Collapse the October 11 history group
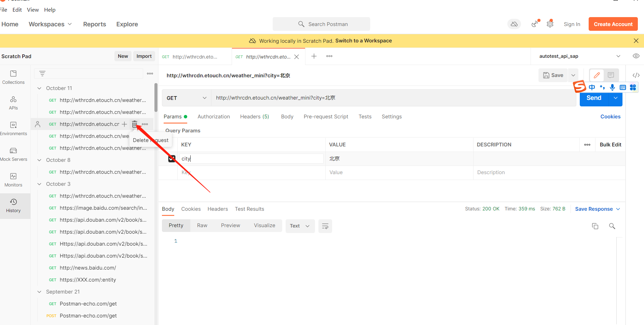 (x=39, y=88)
